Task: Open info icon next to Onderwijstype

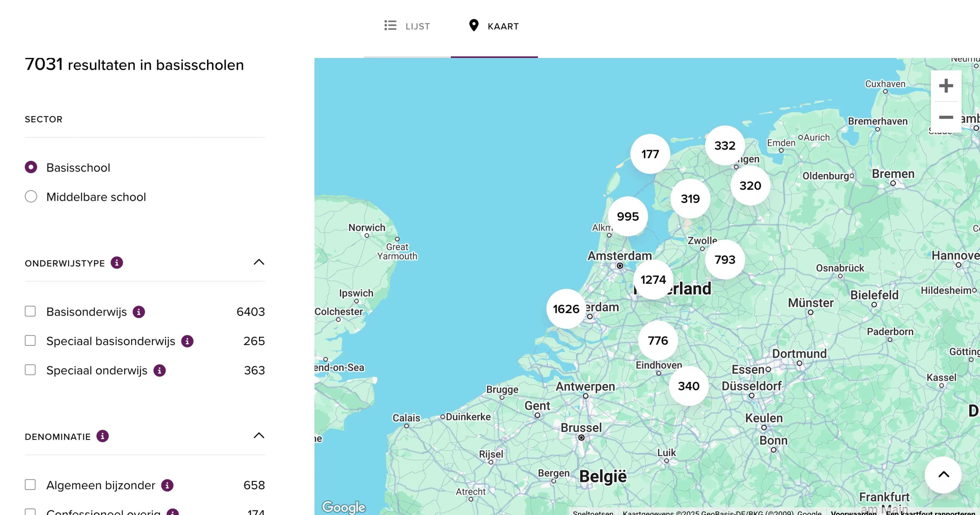Action: [x=117, y=263]
